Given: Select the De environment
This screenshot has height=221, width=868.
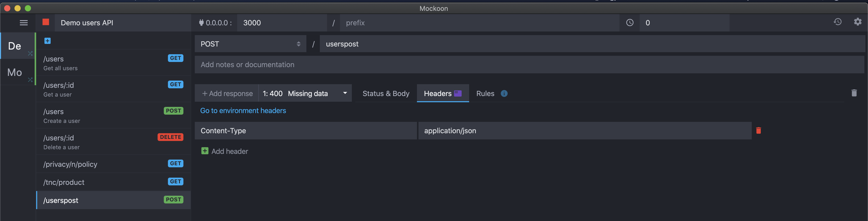Looking at the screenshot, I should coord(18,46).
